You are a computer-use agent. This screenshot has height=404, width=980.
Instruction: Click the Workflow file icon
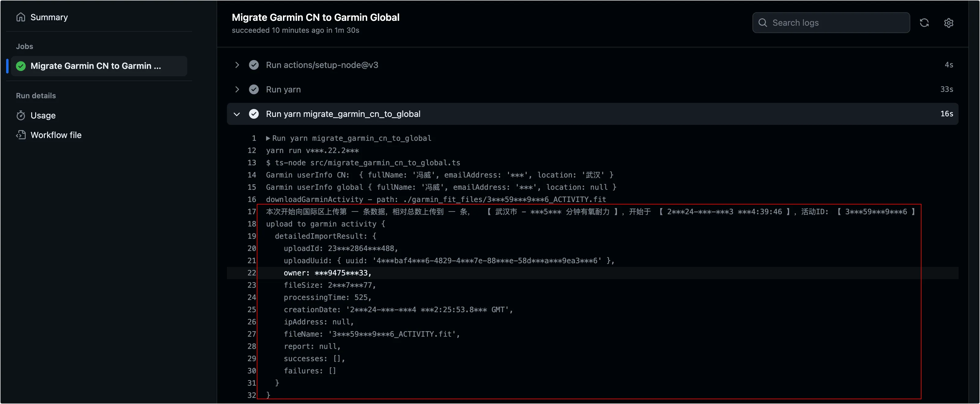(21, 135)
